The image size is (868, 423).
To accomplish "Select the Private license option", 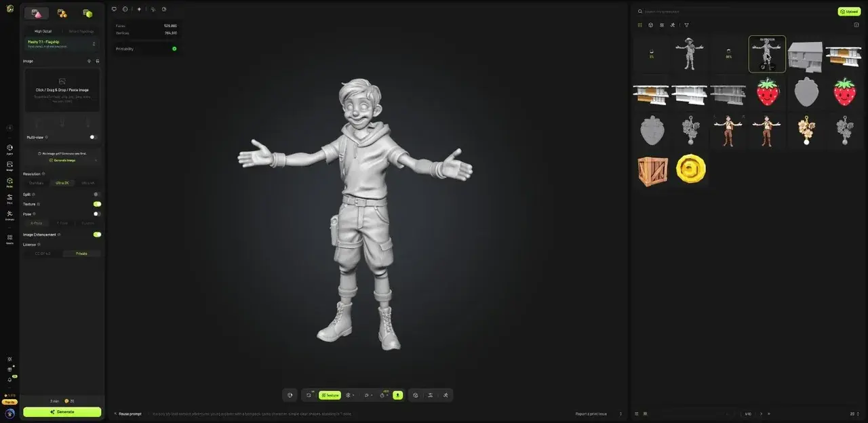I will tap(81, 254).
